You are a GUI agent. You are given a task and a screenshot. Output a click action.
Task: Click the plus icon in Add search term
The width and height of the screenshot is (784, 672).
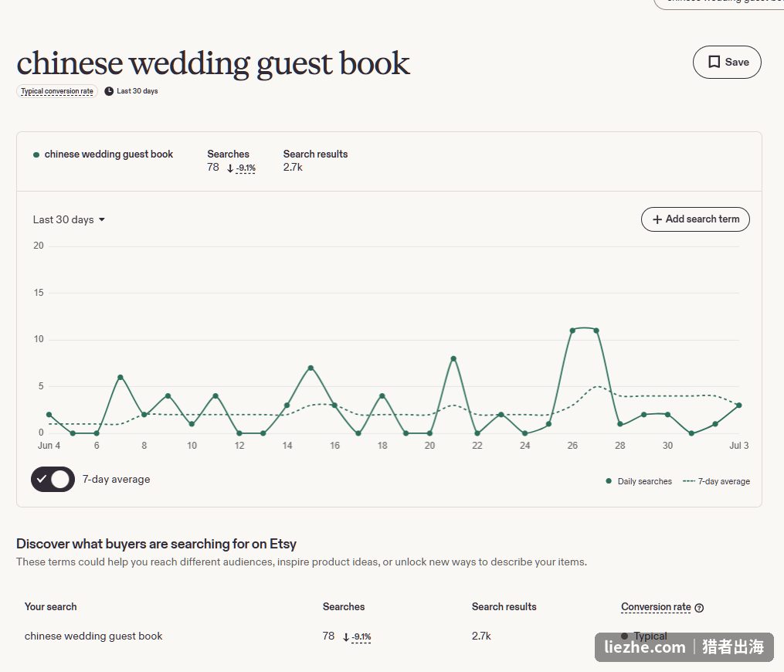click(657, 219)
